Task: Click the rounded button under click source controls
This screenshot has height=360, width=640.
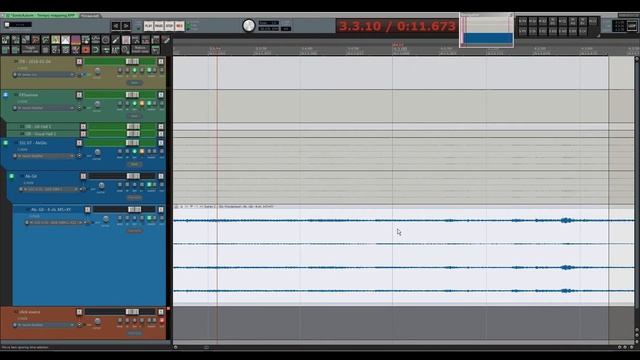Action: click(134, 333)
